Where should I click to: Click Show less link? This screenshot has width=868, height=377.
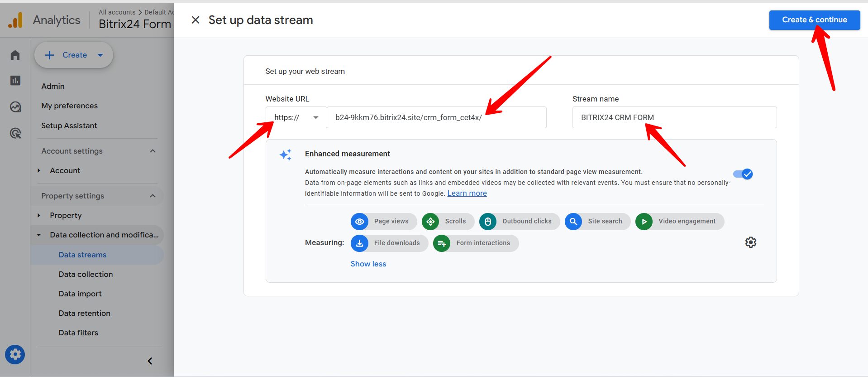(x=368, y=264)
